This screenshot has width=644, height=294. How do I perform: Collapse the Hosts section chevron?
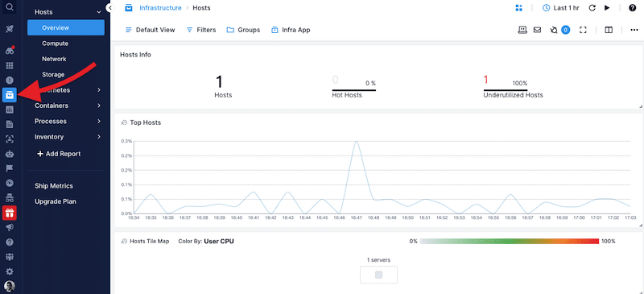click(x=98, y=12)
